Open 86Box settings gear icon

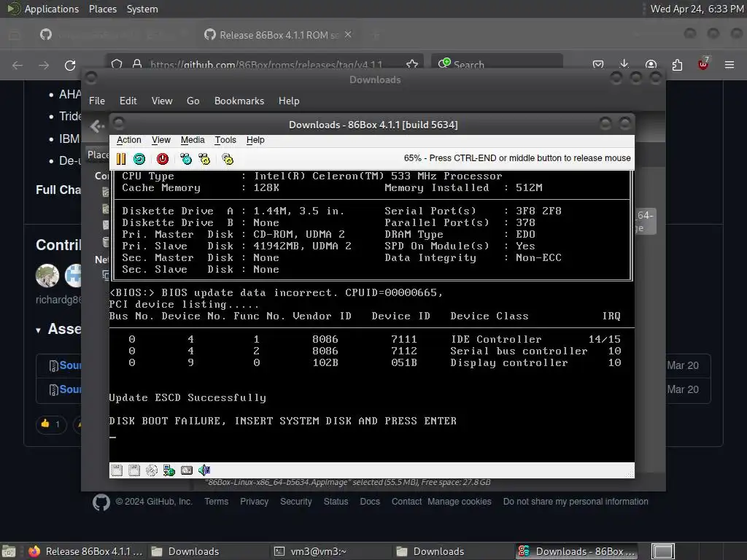(x=228, y=159)
